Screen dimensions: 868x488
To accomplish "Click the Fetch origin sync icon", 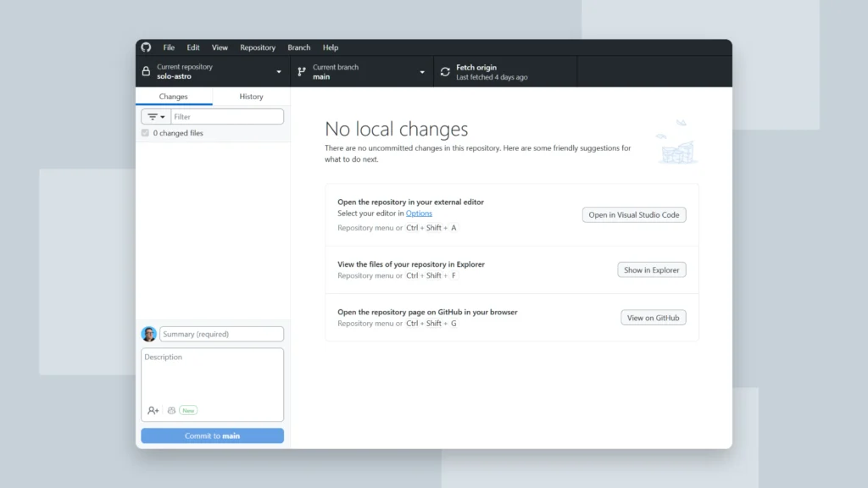I will [x=445, y=71].
